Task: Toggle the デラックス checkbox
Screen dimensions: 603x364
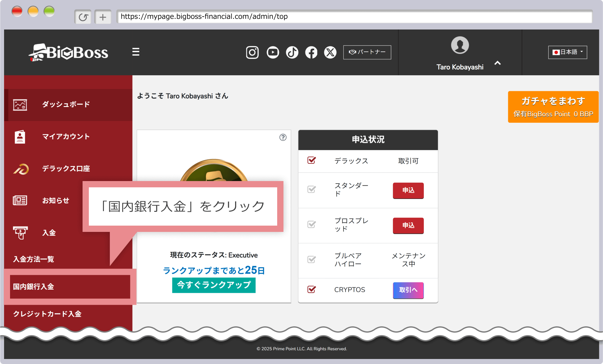Action: pos(311,160)
